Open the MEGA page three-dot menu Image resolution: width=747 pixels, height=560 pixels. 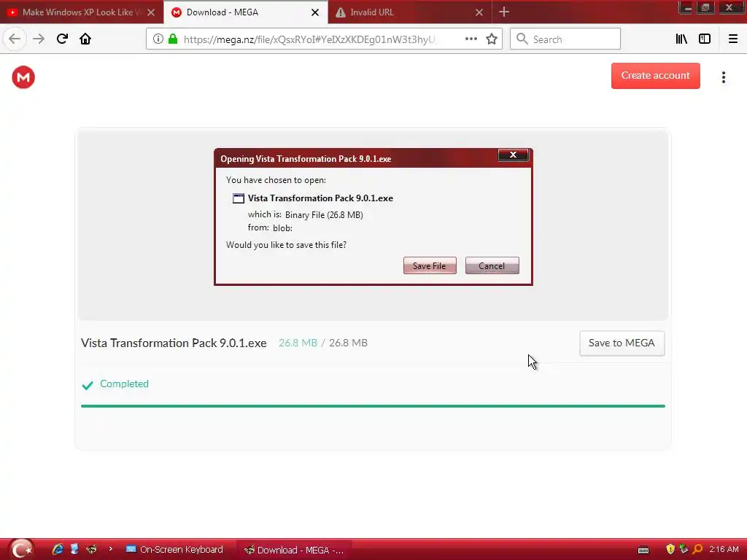723,77
